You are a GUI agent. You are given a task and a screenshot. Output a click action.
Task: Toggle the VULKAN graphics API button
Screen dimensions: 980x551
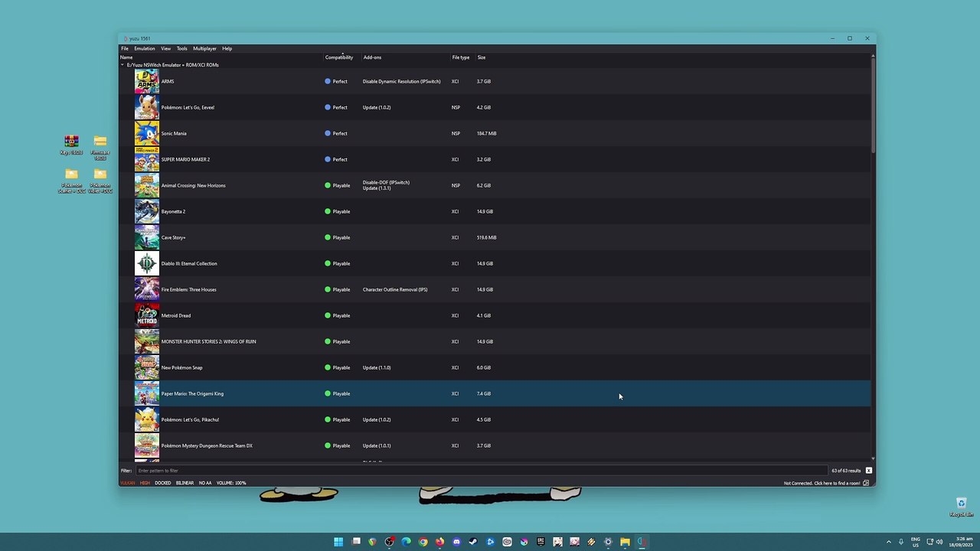click(127, 483)
